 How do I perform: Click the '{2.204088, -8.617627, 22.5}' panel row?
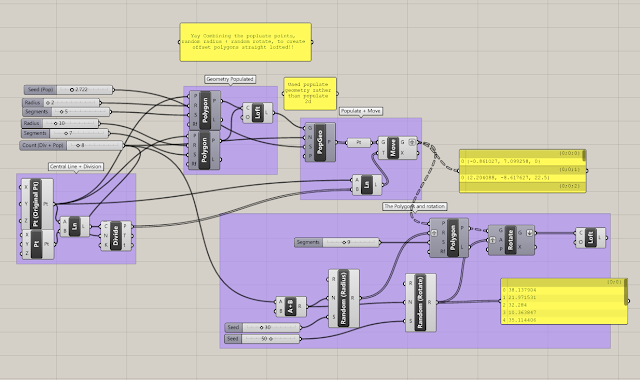[522, 178]
